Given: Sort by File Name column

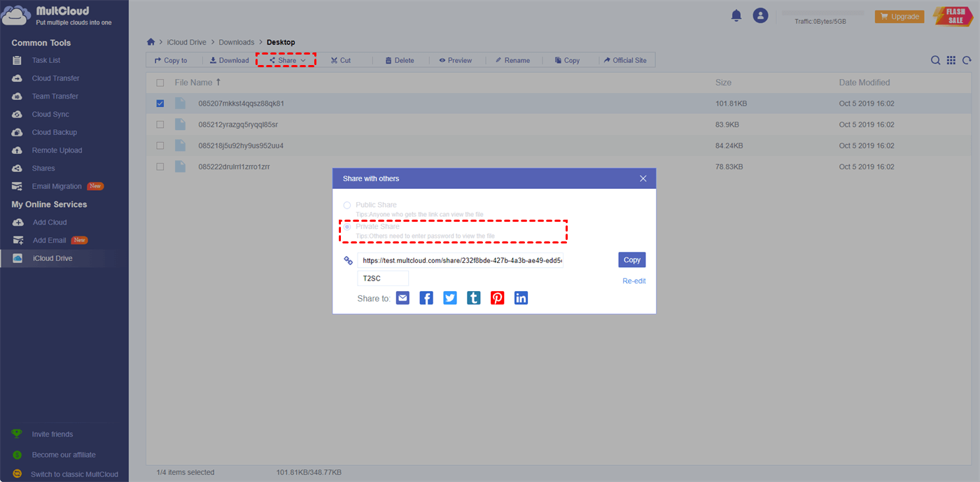Looking at the screenshot, I should [198, 83].
